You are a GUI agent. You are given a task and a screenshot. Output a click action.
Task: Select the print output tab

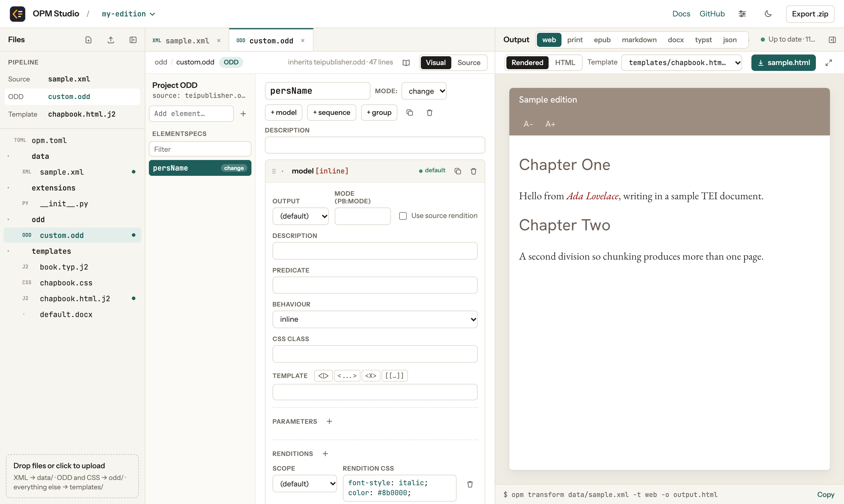575,40
